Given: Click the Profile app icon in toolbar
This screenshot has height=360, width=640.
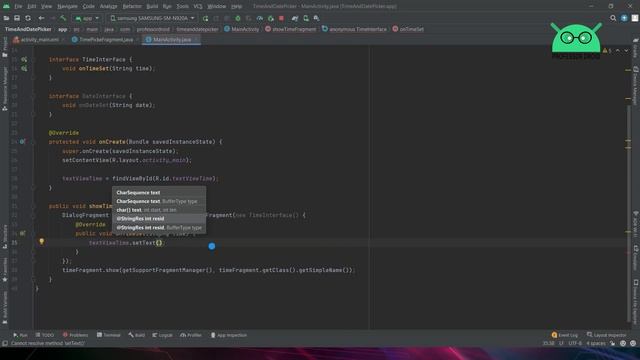Looking at the screenshot, I should (x=260, y=18).
